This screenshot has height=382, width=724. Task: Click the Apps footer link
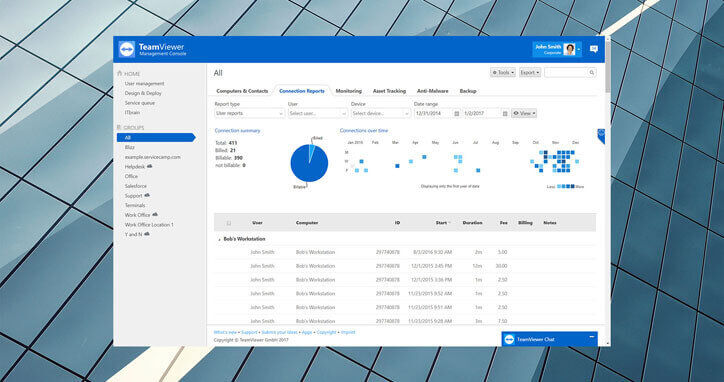pos(307,332)
